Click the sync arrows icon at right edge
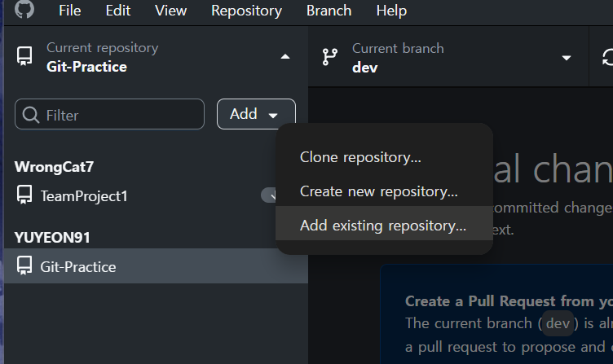 pos(607,58)
